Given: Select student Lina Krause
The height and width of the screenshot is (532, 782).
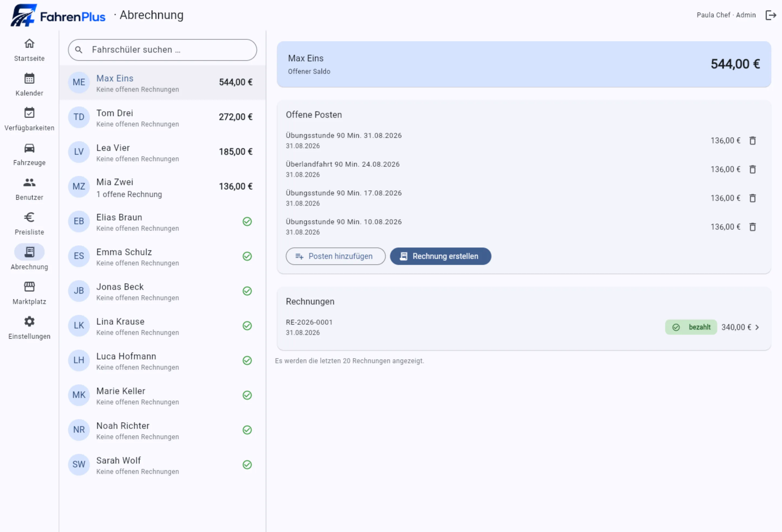Looking at the screenshot, I should click(163, 325).
